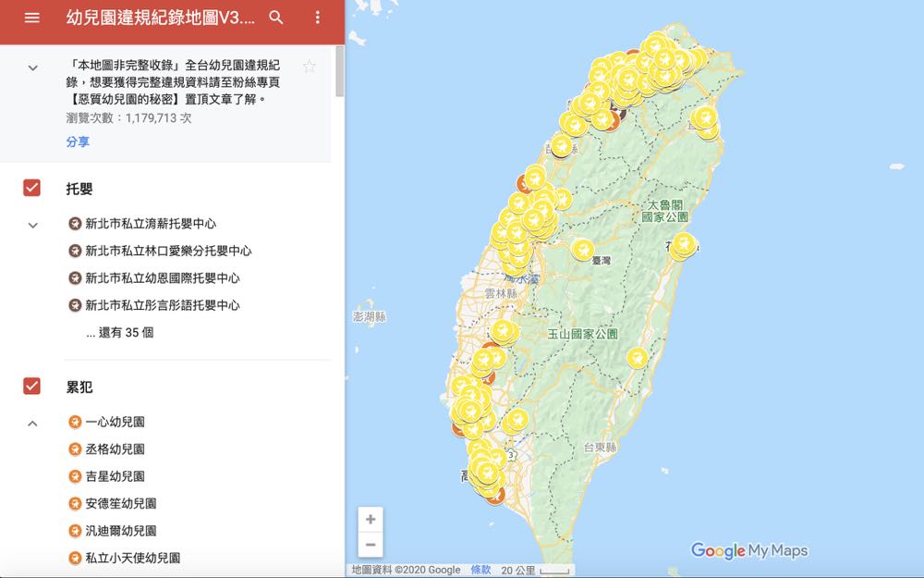
Task: Click the search magnifier icon
Action: tap(276, 18)
